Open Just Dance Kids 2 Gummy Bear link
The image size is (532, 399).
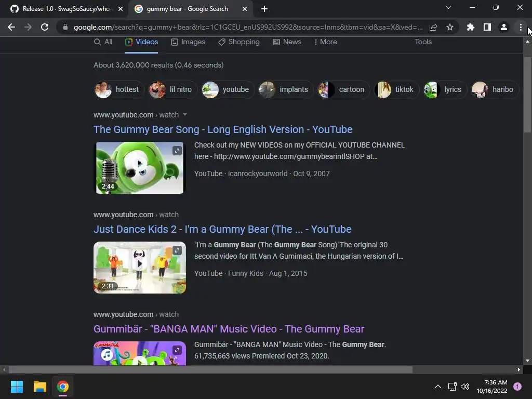click(x=222, y=229)
